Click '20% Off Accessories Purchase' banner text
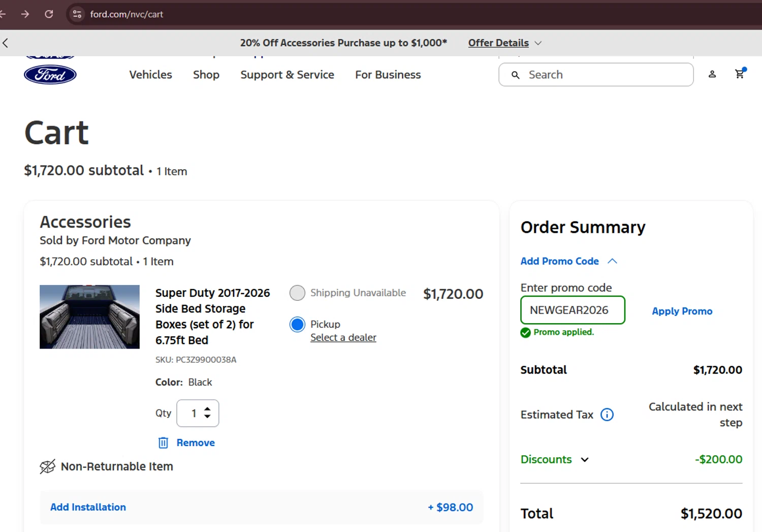This screenshot has height=532, width=762. click(343, 43)
